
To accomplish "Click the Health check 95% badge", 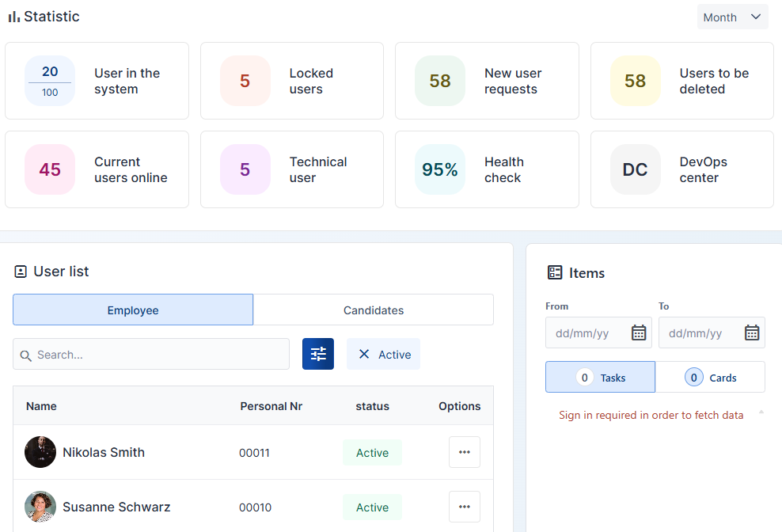I will 440,169.
